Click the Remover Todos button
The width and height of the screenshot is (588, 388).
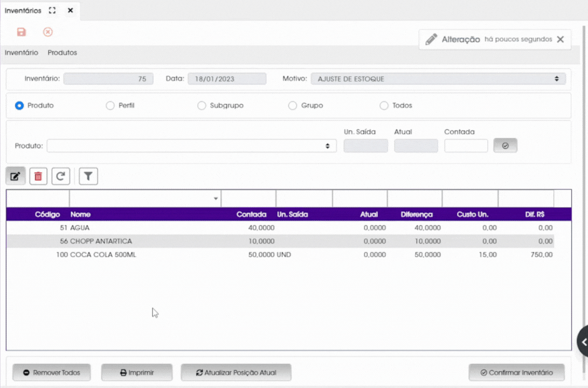[x=52, y=372]
